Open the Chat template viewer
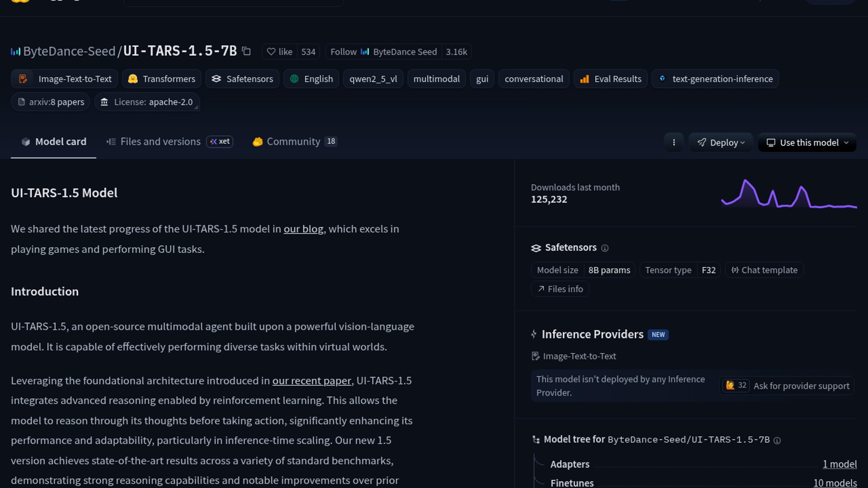 (x=764, y=270)
